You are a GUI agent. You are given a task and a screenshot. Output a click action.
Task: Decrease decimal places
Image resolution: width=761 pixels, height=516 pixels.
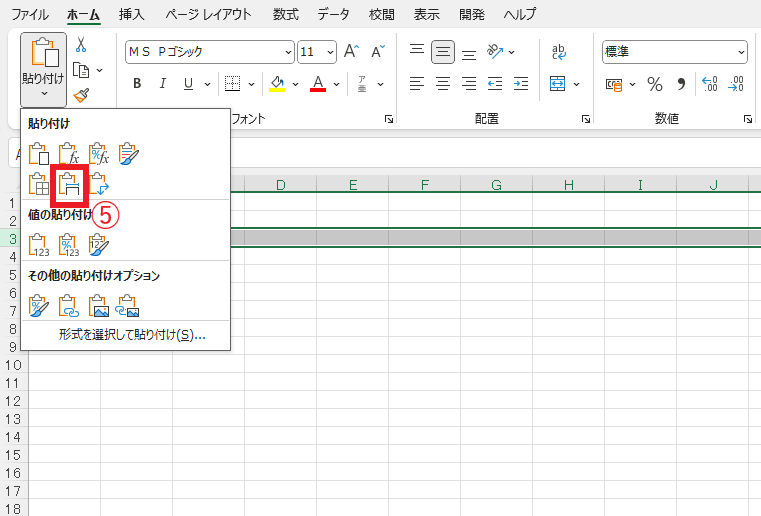736,84
